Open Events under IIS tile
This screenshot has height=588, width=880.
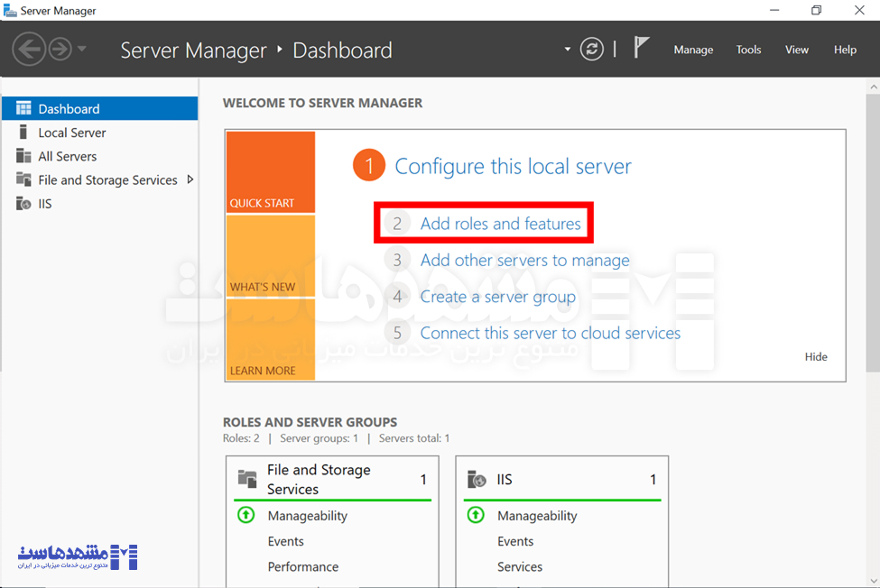tap(515, 541)
